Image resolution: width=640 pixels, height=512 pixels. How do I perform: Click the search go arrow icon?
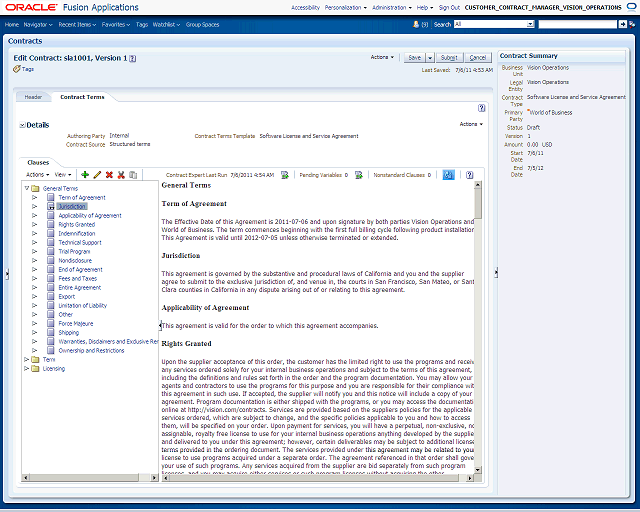point(622,24)
